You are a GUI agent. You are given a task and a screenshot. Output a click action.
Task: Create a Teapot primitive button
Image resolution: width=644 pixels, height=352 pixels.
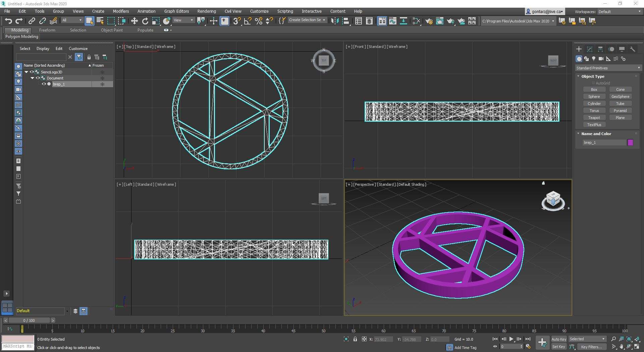[x=594, y=118]
